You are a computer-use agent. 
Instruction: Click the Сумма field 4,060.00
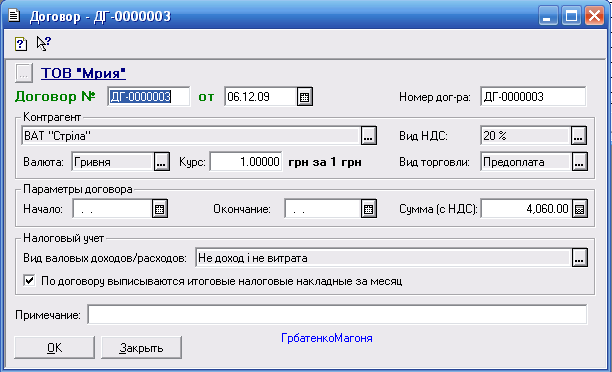(x=526, y=209)
